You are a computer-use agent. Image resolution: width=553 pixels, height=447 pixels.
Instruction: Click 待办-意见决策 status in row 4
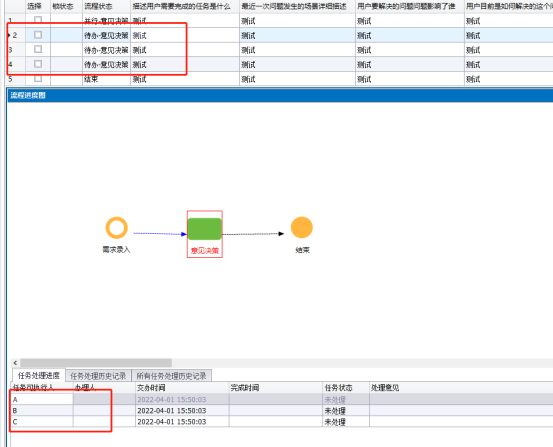click(x=106, y=65)
